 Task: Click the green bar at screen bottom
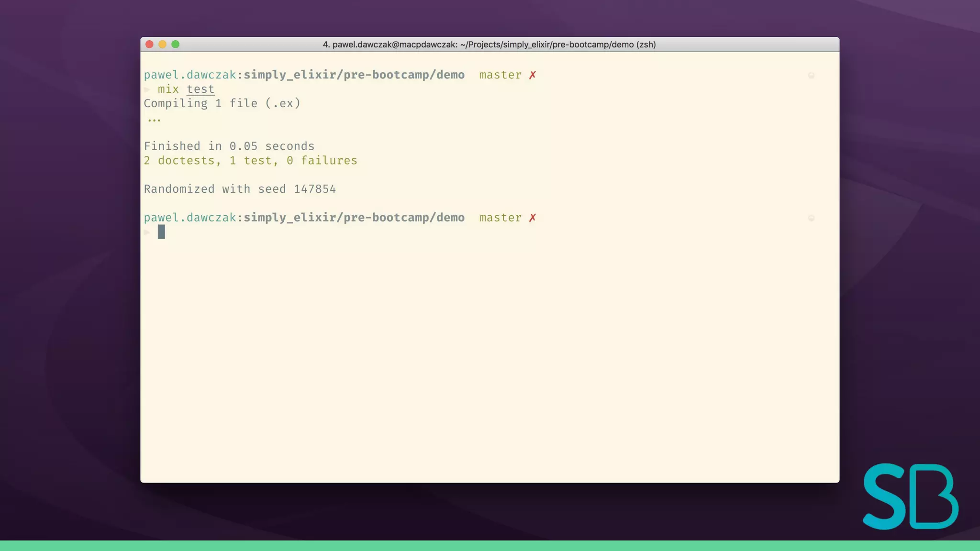[x=490, y=546]
